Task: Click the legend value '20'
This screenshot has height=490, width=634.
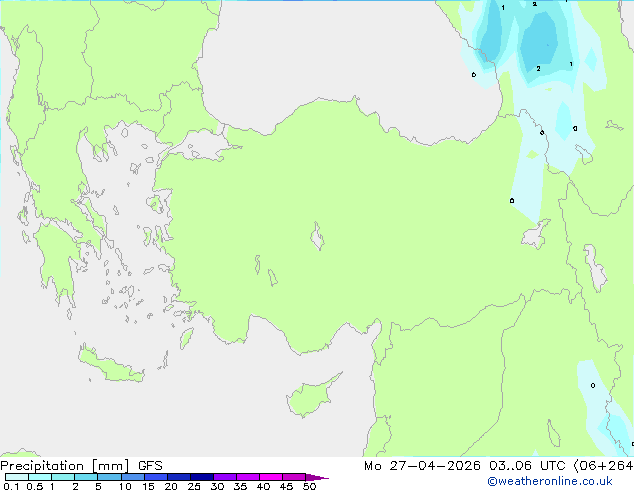Action: tap(171, 486)
